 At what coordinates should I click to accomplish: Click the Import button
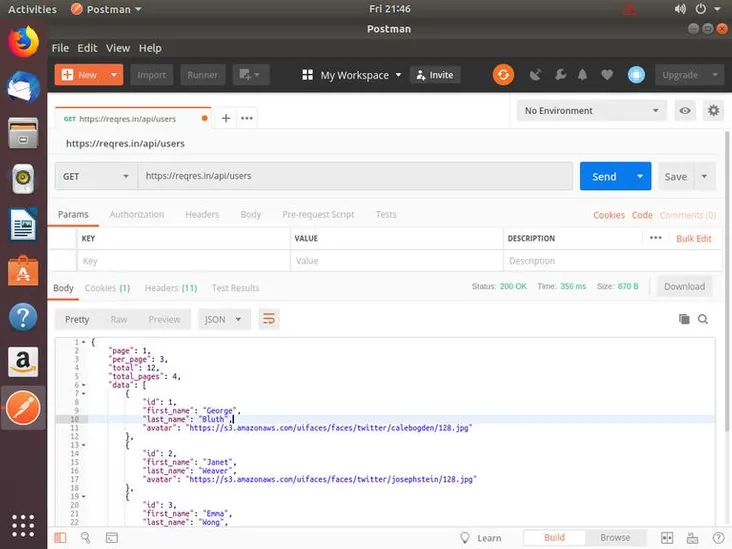point(152,75)
